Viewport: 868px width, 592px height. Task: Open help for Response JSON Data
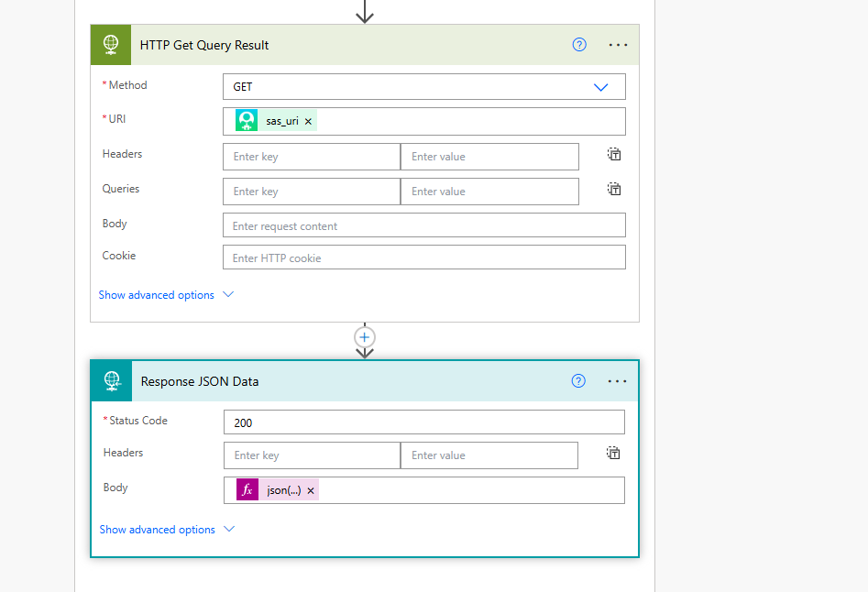(578, 380)
